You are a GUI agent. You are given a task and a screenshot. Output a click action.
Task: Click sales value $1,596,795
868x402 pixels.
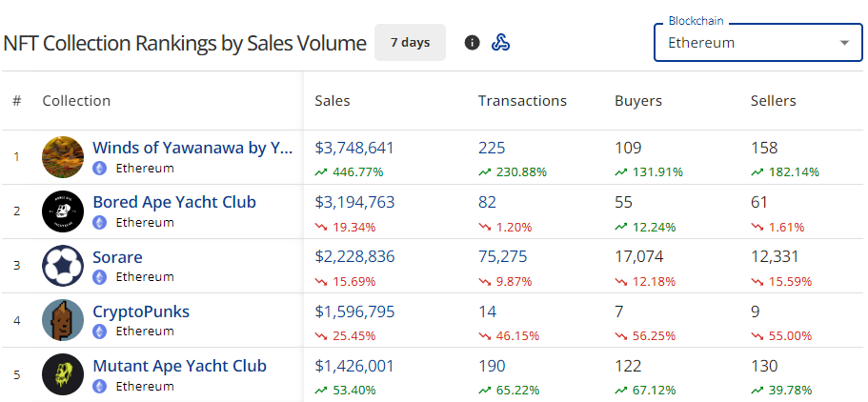pos(354,311)
